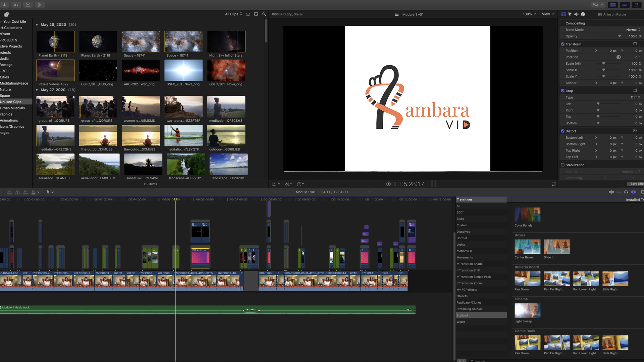Select the Color Panels transition thumbnail

point(527,215)
